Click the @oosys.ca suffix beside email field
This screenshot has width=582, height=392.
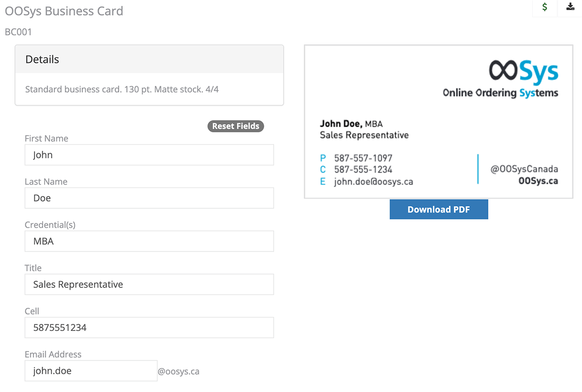178,372
